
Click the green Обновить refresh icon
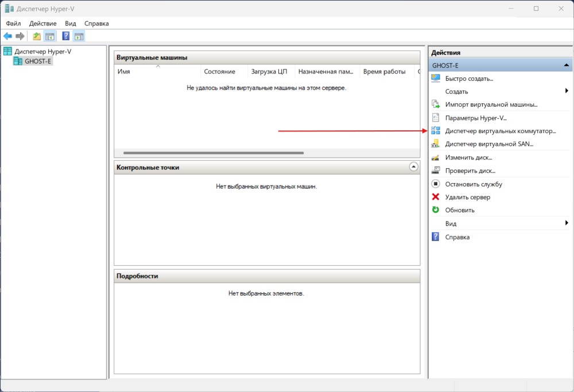click(x=436, y=209)
